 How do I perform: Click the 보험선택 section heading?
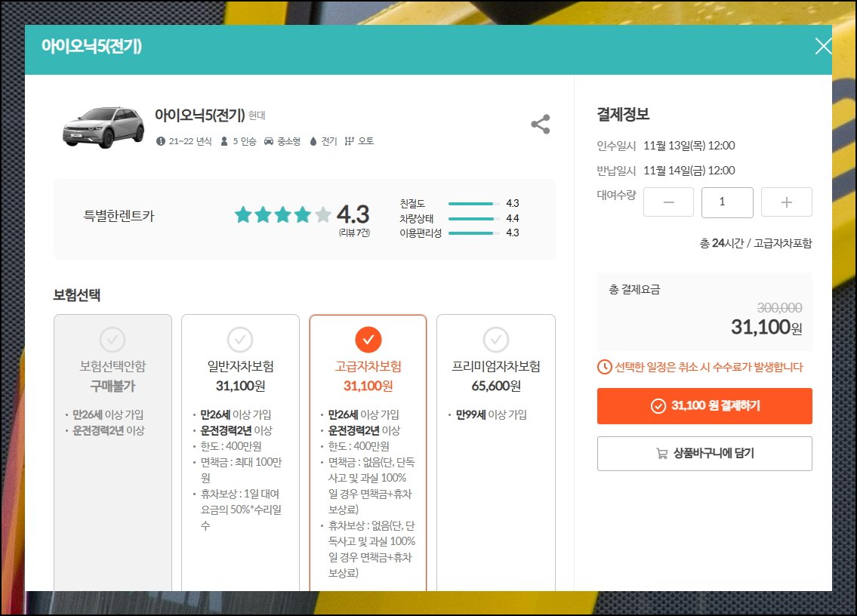coord(76,295)
